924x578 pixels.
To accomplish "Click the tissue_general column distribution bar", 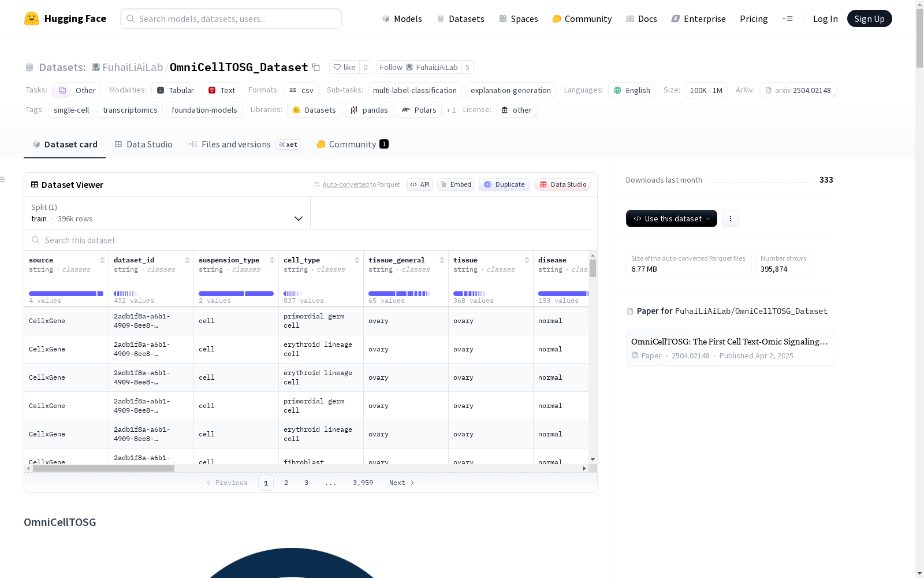I will pyautogui.click(x=400, y=294).
